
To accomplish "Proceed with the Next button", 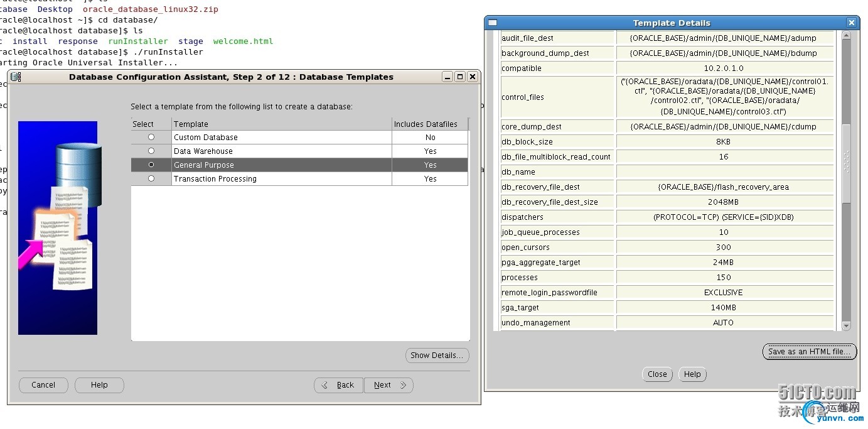I will tap(388, 385).
